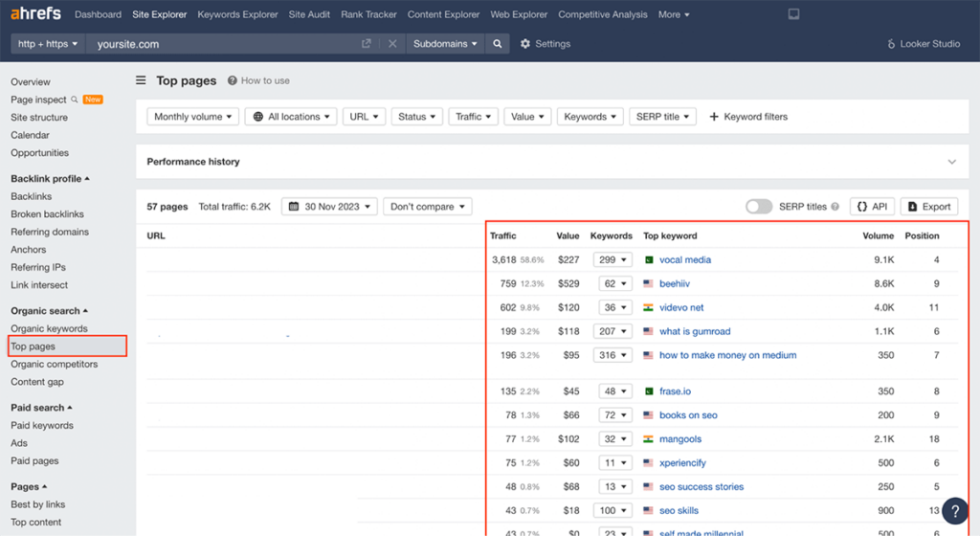
Task: Open the SERP title filter dropdown
Action: [x=662, y=117]
